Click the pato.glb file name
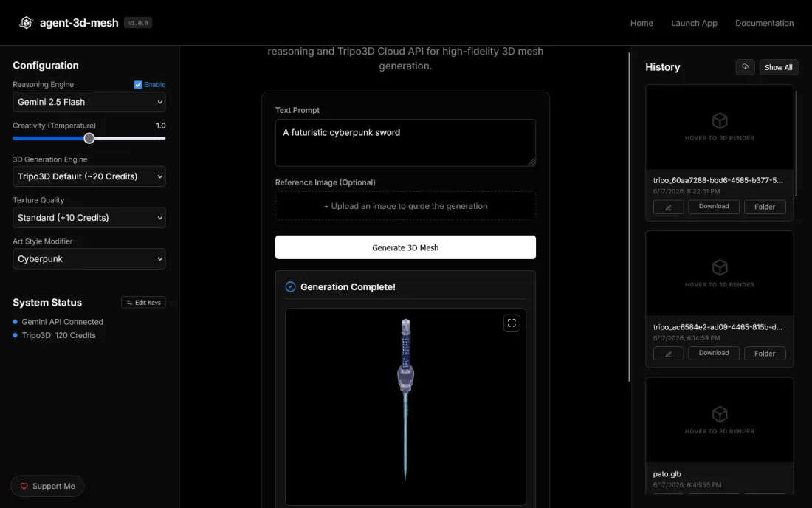The width and height of the screenshot is (812, 508). pos(667,474)
